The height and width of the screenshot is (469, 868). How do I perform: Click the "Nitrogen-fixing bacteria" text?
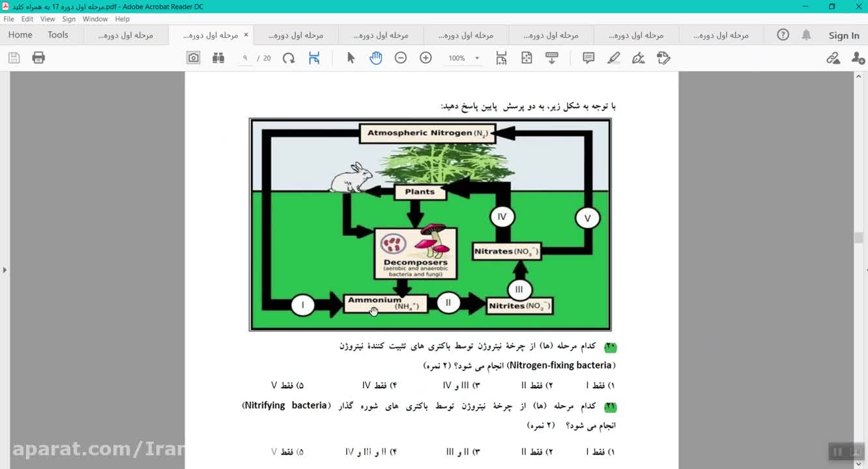tap(560, 365)
